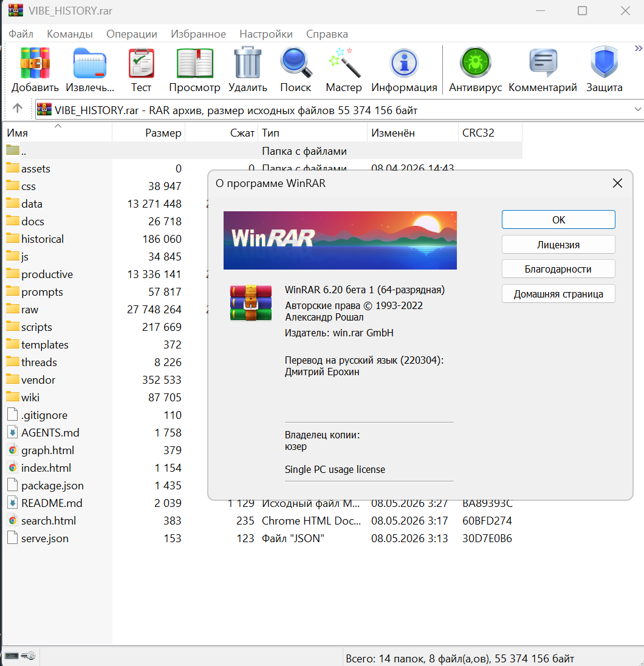The width and height of the screenshot is (644, 666).
Task: Click the Защита shield icon
Action: click(x=604, y=63)
